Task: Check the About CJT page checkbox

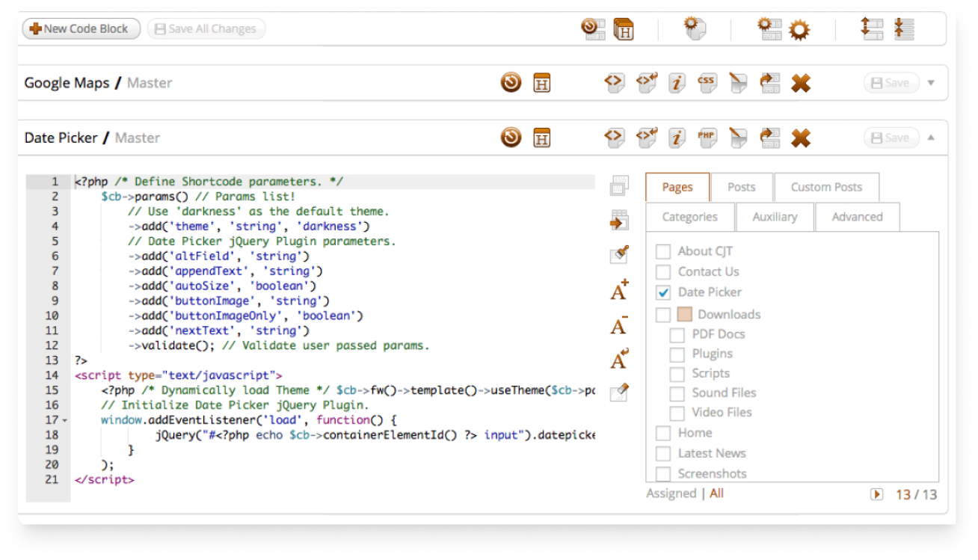Action: (x=663, y=251)
